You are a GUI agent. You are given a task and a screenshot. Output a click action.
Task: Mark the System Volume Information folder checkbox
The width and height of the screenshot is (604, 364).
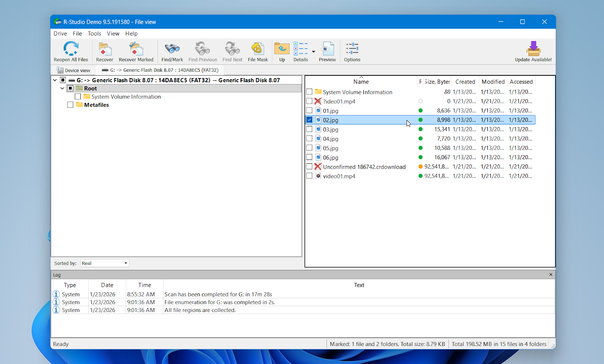(309, 92)
